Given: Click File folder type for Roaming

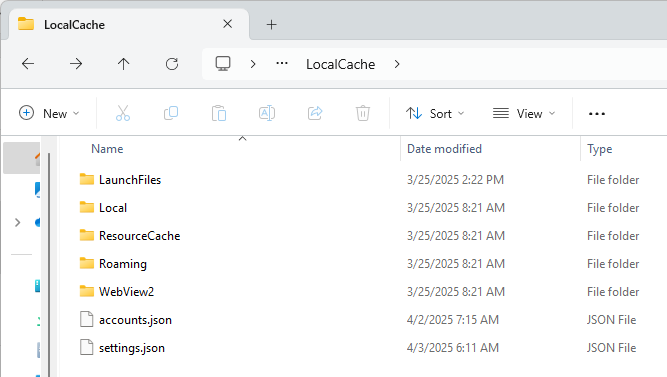Looking at the screenshot, I should (x=613, y=264).
